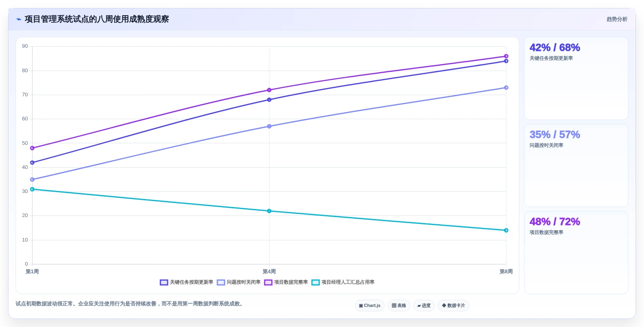Click the 项目经理人工汇总占用率 legend color box
The width and height of the screenshot is (644, 327).
click(x=315, y=282)
